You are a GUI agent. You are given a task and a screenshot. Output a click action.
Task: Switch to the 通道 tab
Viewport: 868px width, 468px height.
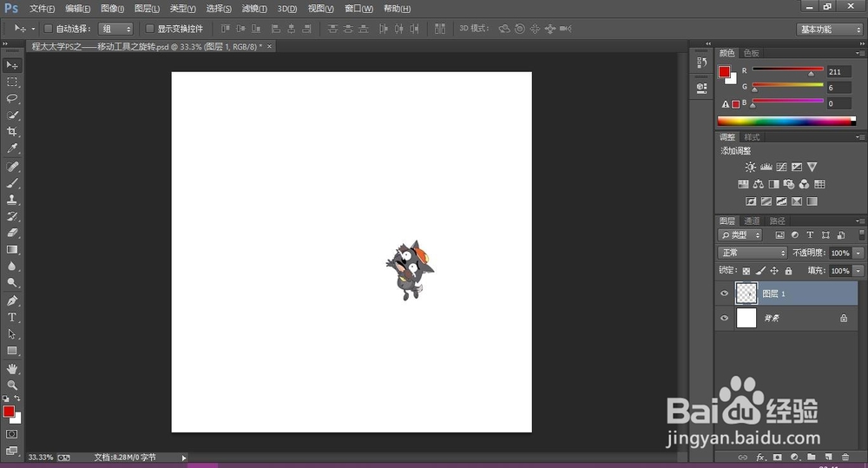pyautogui.click(x=752, y=221)
